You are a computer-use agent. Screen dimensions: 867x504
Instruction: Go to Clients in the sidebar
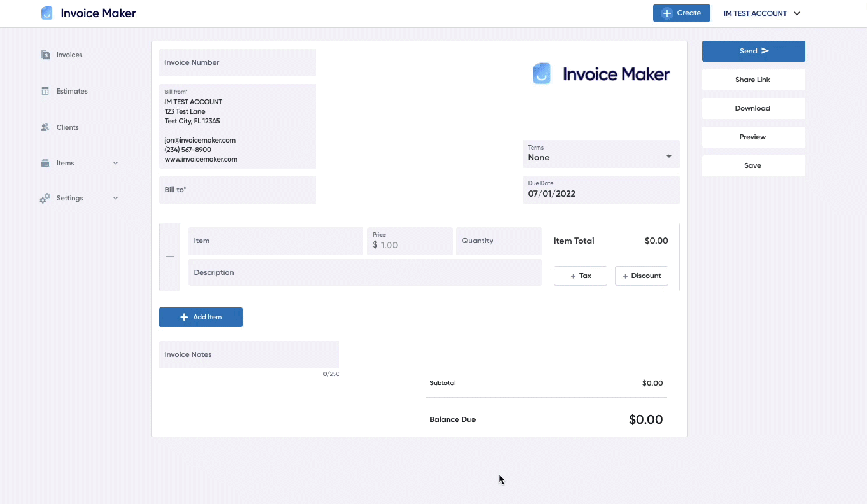coord(67,127)
